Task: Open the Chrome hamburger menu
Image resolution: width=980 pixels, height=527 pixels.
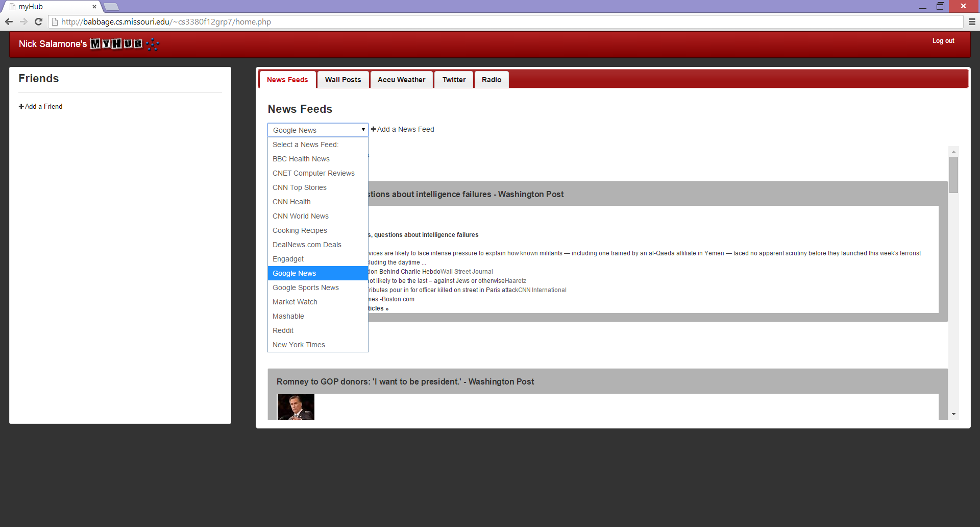Action: [972, 21]
